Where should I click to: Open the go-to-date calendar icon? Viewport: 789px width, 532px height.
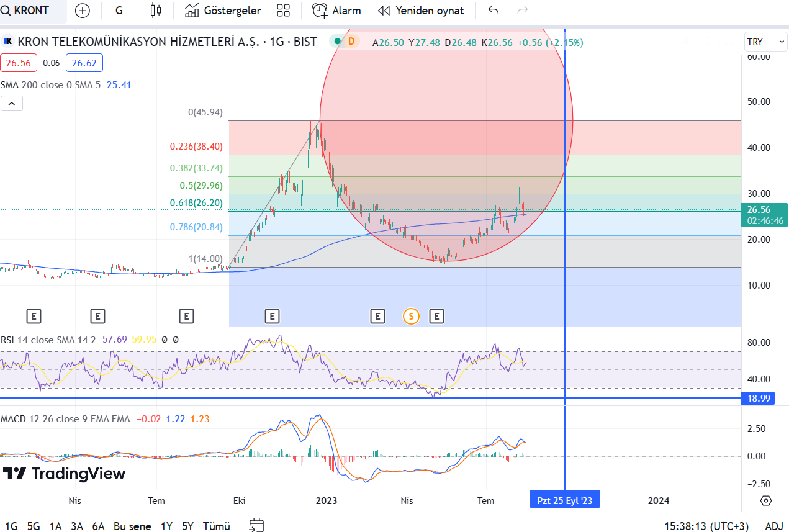tap(256, 526)
